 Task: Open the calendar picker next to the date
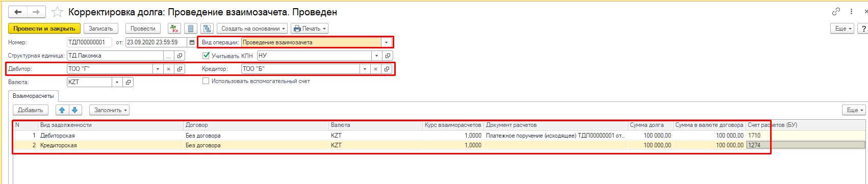point(192,42)
